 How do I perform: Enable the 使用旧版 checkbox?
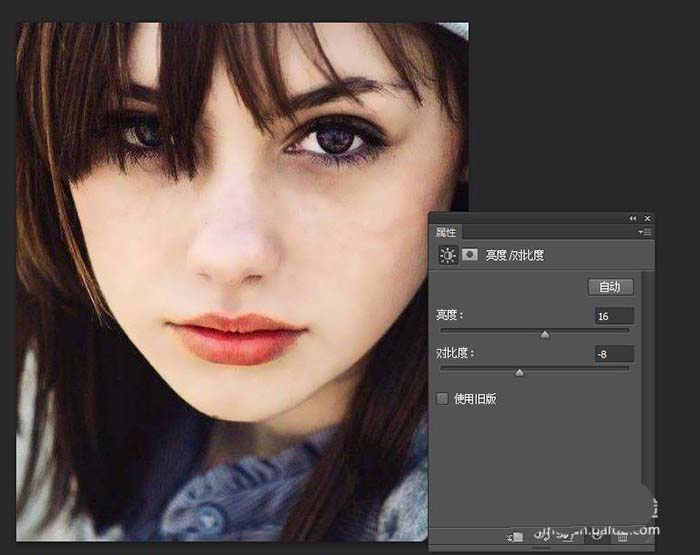pyautogui.click(x=443, y=398)
